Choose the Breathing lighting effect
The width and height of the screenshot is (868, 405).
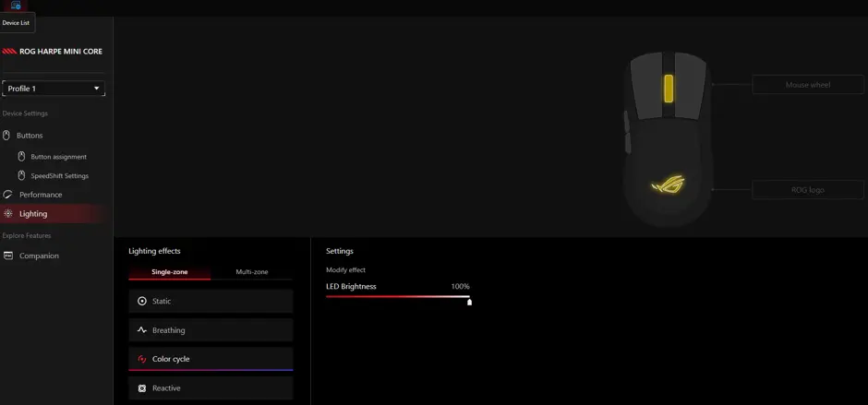coord(211,330)
